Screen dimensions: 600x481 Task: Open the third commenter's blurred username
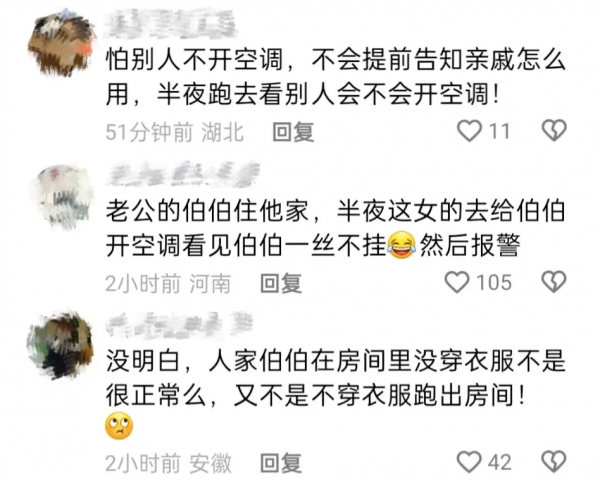pyautogui.click(x=179, y=324)
